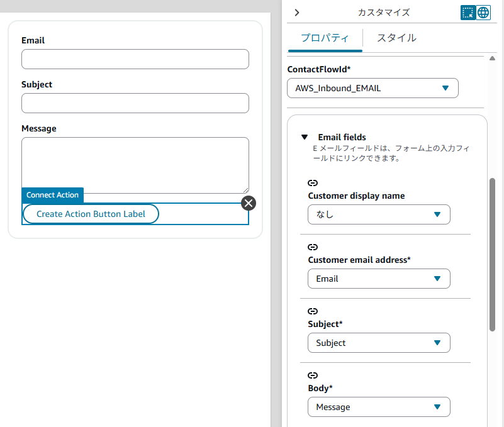The width and height of the screenshot is (504, 427).
Task: Switch to the プロパティ tab
Action: 325,38
